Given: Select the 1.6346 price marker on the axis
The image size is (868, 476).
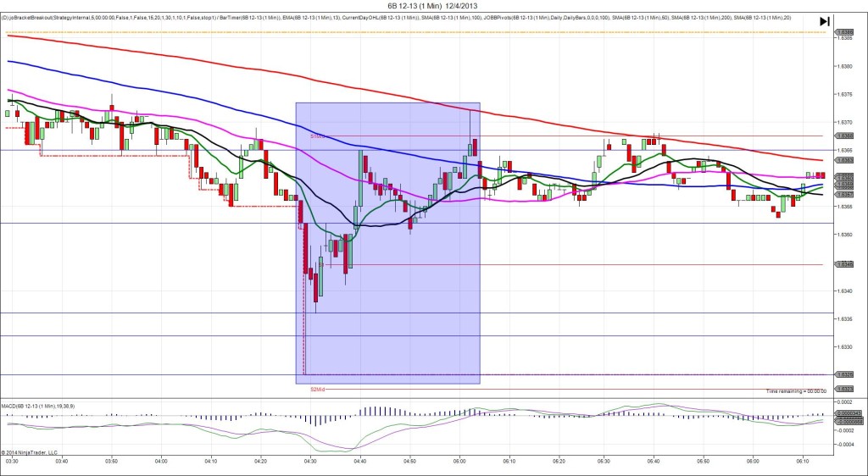Looking at the screenshot, I should point(845,264).
